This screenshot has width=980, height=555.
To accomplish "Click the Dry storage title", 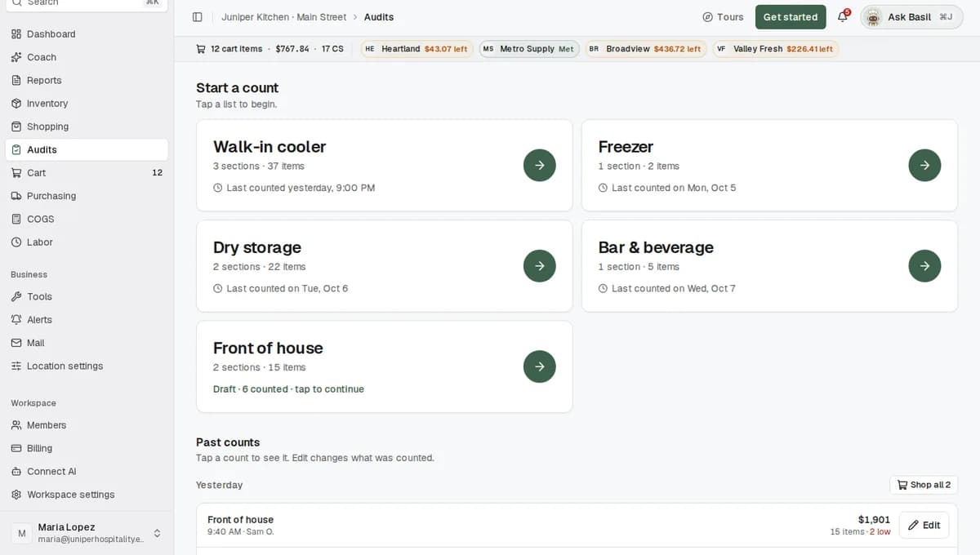I will coord(257,247).
